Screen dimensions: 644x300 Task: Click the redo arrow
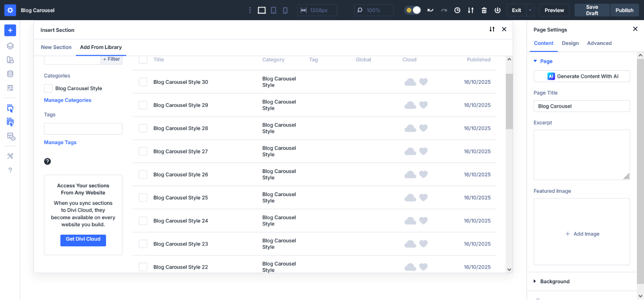coord(444,10)
